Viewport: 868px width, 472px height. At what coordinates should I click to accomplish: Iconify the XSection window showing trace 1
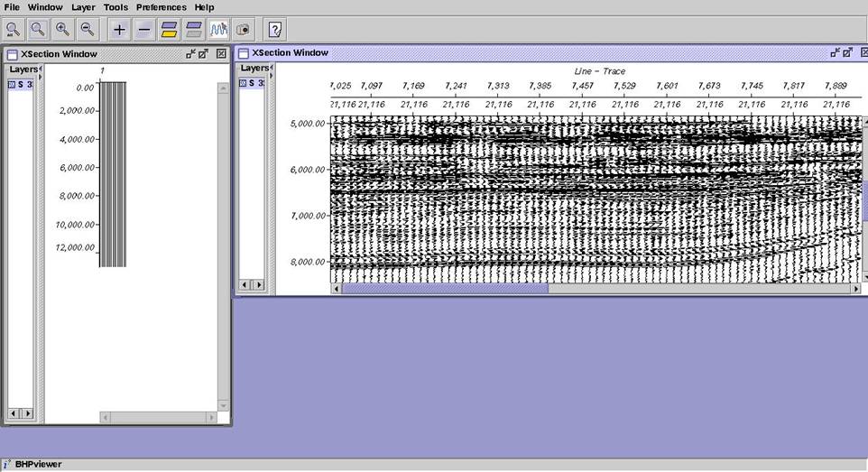point(191,54)
